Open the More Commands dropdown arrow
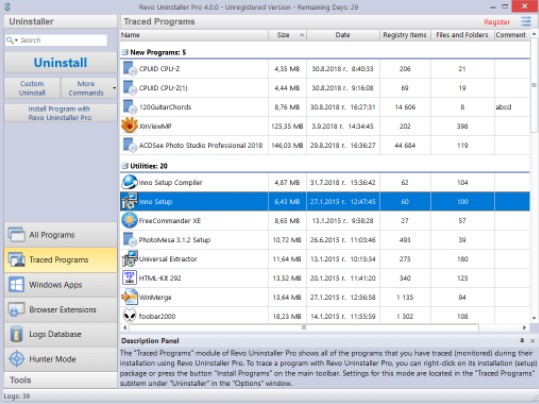Image resolution: width=539 pixels, height=404 pixels. click(x=114, y=88)
